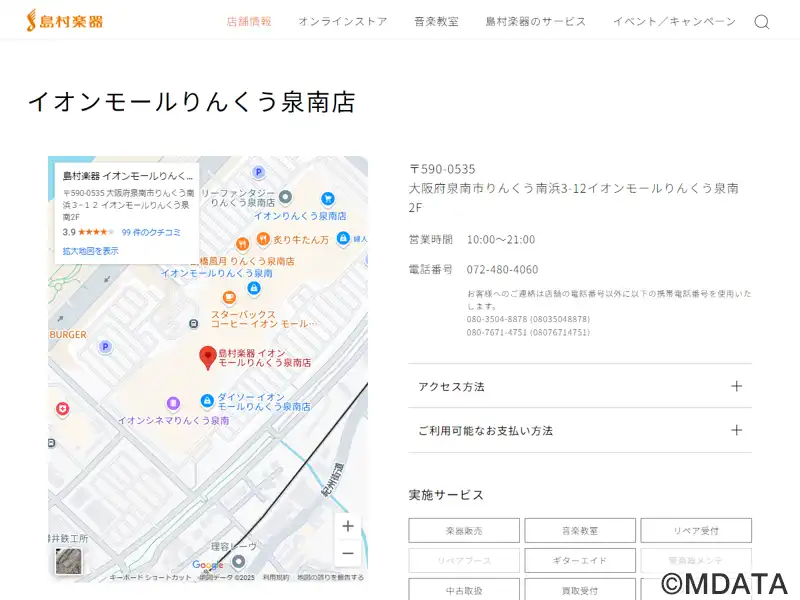The width and height of the screenshot is (800, 600).
Task: Click the 婦人 shopping bag marker
Action: click(x=343, y=238)
